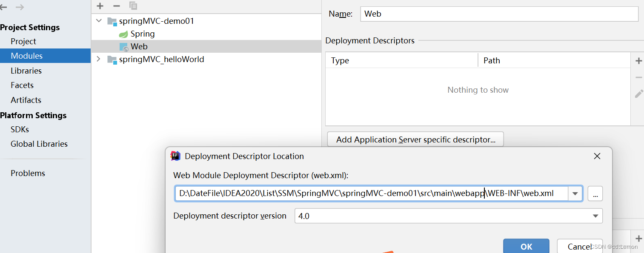
Task: Click the edit descriptor pencil icon
Action: [x=638, y=94]
